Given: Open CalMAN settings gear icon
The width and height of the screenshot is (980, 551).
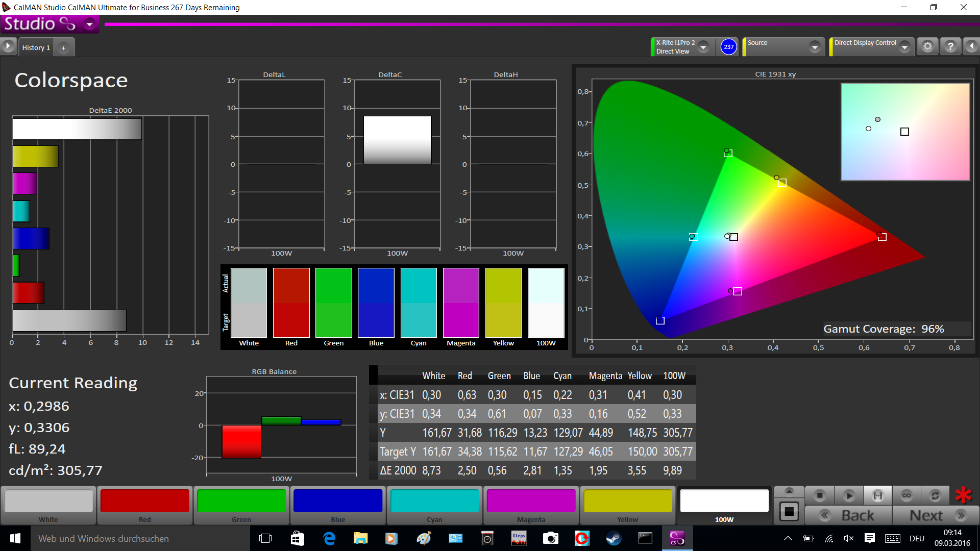Looking at the screenshot, I should point(927,46).
